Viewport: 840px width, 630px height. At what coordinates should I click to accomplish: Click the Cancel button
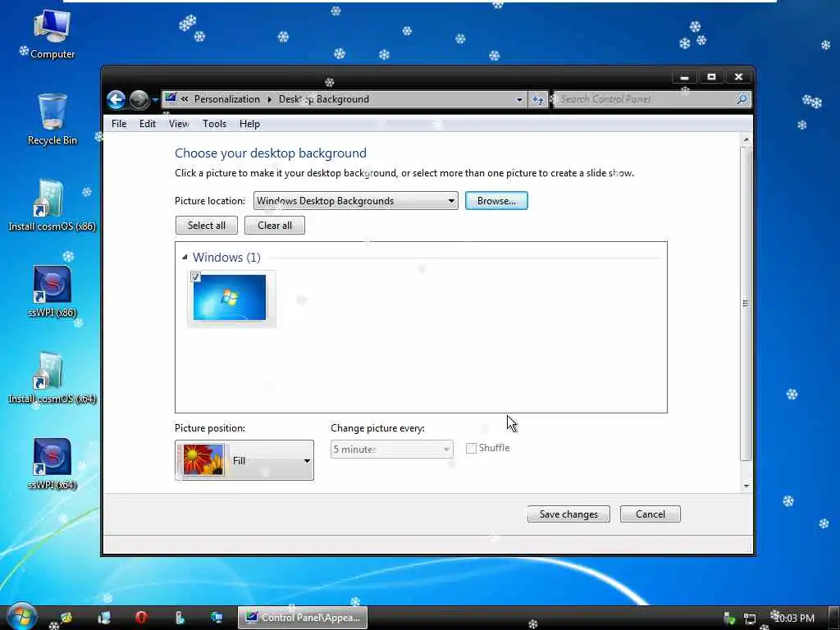(651, 514)
